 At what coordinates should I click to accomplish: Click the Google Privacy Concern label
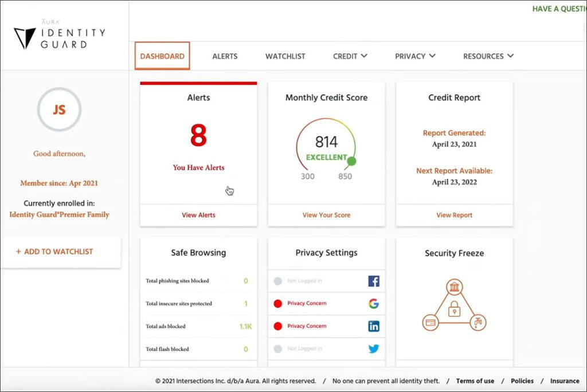tap(307, 303)
